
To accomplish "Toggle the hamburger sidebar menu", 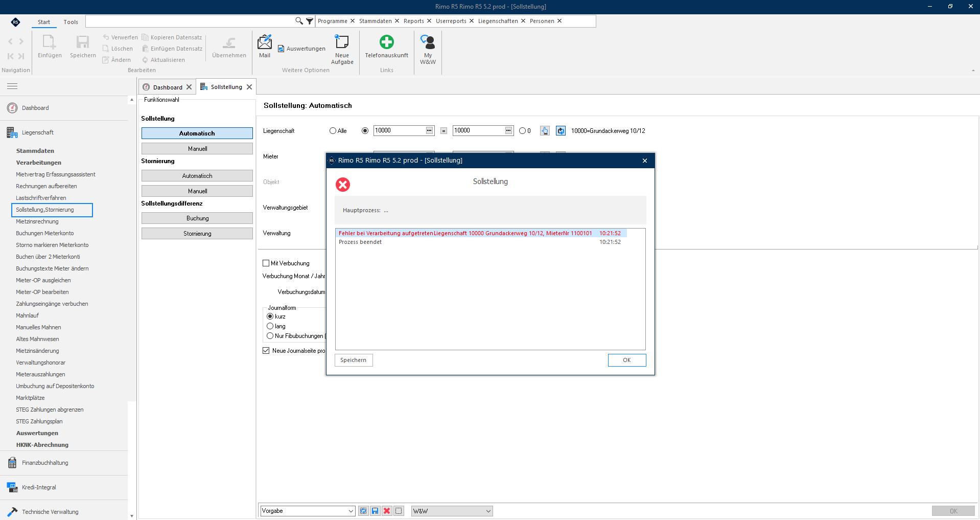I will [12, 86].
